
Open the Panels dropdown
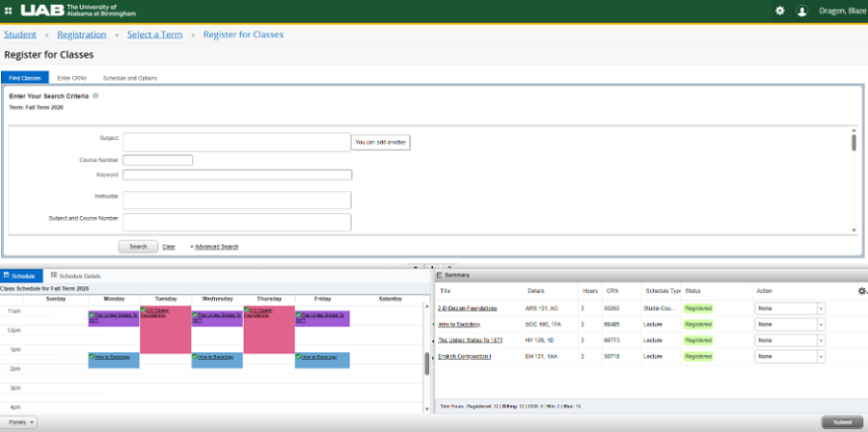click(x=19, y=422)
